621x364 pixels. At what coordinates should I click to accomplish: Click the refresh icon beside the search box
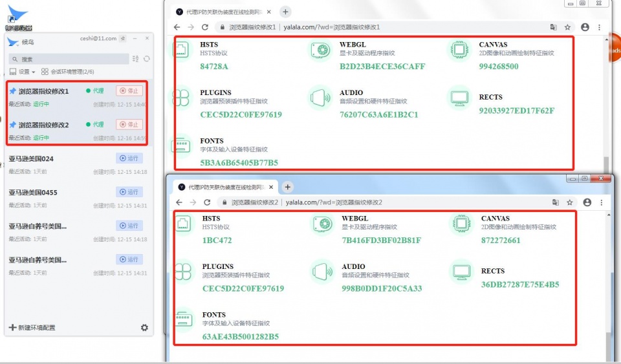pos(147,59)
